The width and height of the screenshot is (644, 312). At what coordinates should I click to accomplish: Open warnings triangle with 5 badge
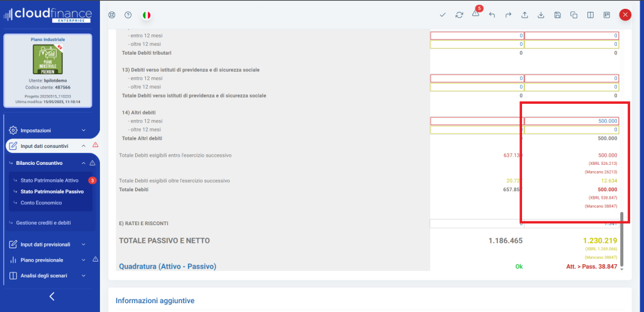point(475,14)
